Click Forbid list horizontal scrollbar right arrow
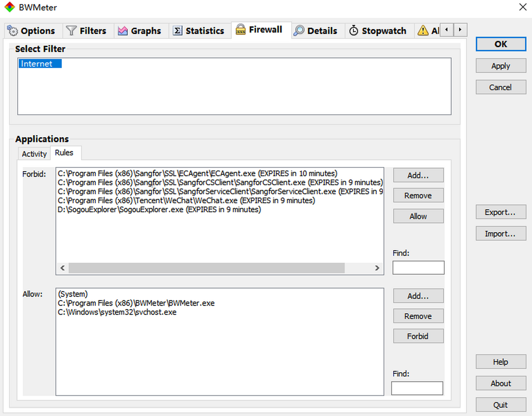Image resolution: width=532 pixels, height=416 pixels. 377,268
